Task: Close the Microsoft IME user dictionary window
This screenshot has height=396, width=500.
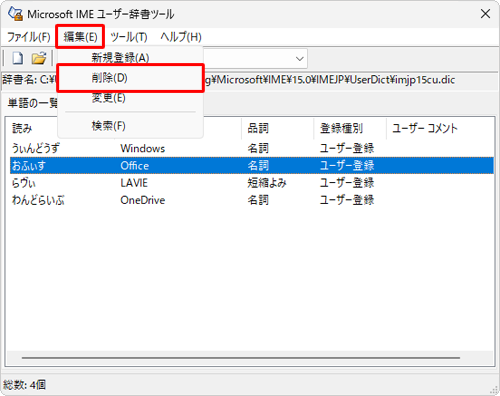Action: 485,14
